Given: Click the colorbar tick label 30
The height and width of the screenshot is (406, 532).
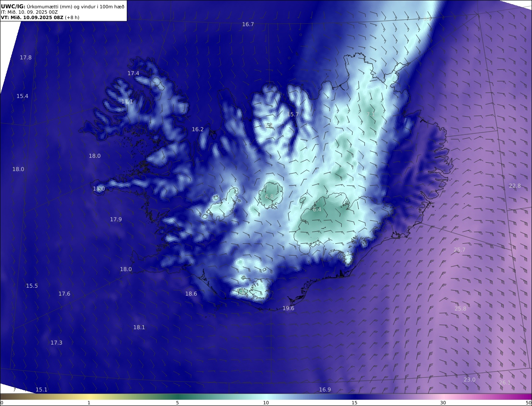Looking at the screenshot, I should [443, 403].
